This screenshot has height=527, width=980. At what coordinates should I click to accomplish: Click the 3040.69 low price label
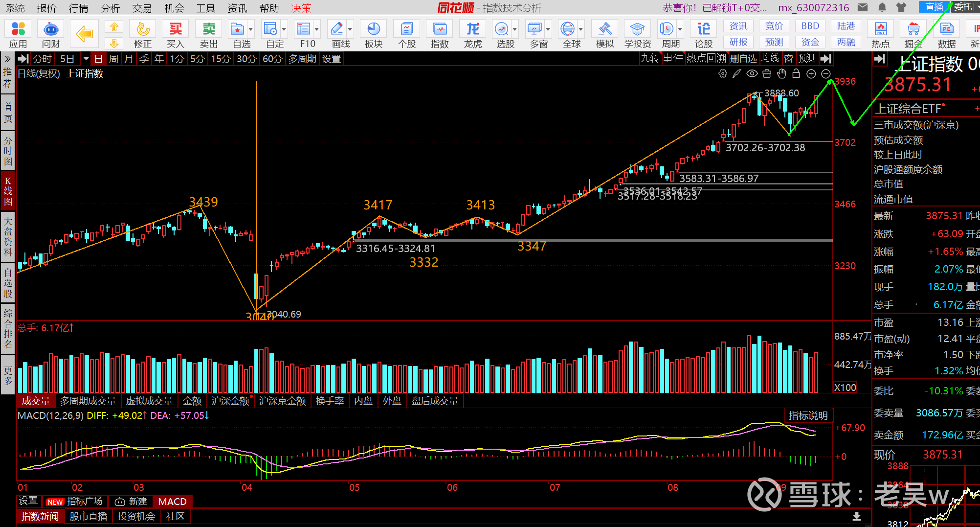tap(284, 314)
